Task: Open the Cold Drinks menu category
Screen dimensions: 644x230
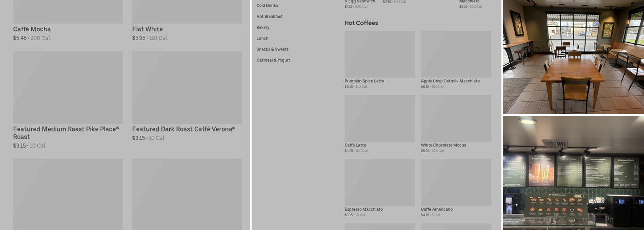Action: (x=267, y=6)
